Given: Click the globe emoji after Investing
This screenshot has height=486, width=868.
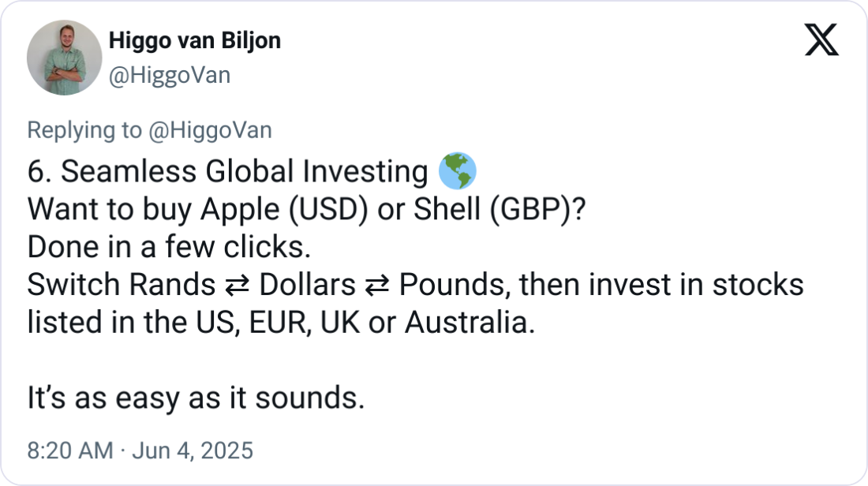Looking at the screenshot, I should point(457,171).
